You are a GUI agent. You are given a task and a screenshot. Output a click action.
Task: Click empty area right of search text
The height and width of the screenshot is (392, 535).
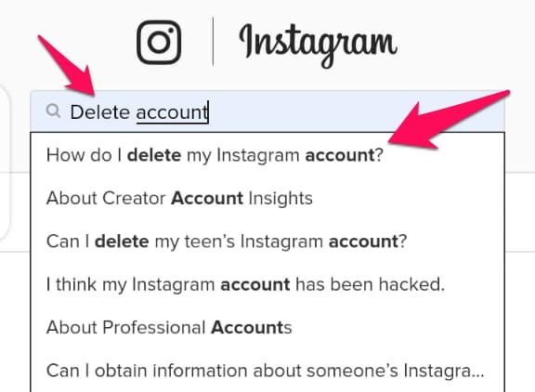(x=355, y=111)
